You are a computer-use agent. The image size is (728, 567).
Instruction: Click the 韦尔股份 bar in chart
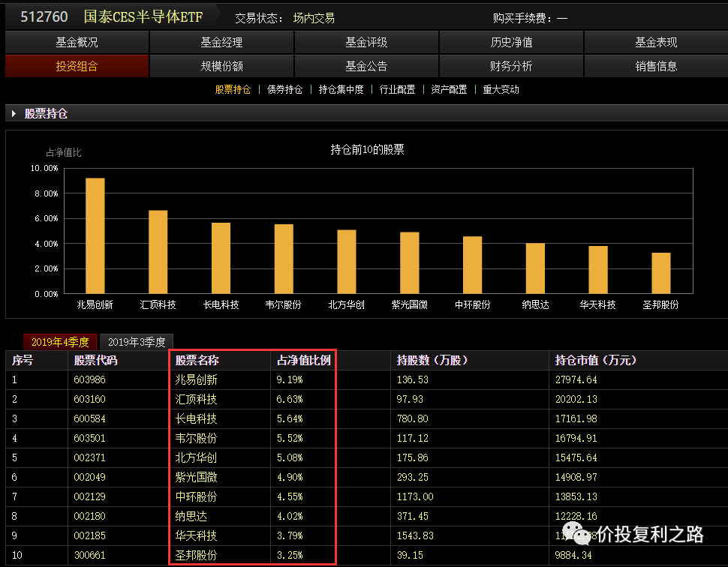tap(284, 259)
